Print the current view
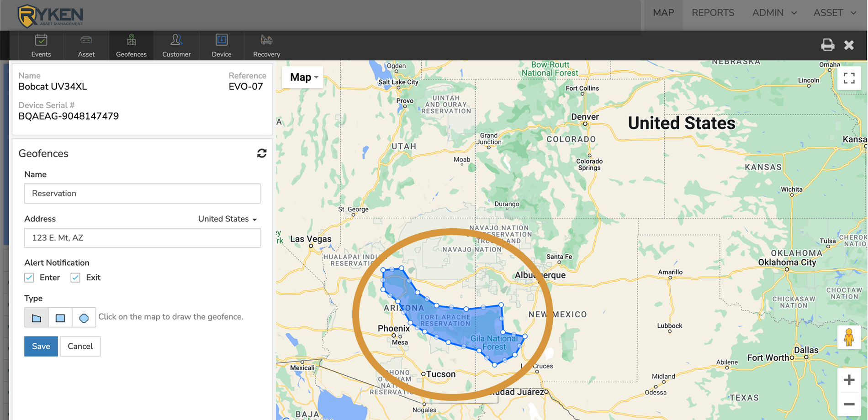 pos(827,45)
